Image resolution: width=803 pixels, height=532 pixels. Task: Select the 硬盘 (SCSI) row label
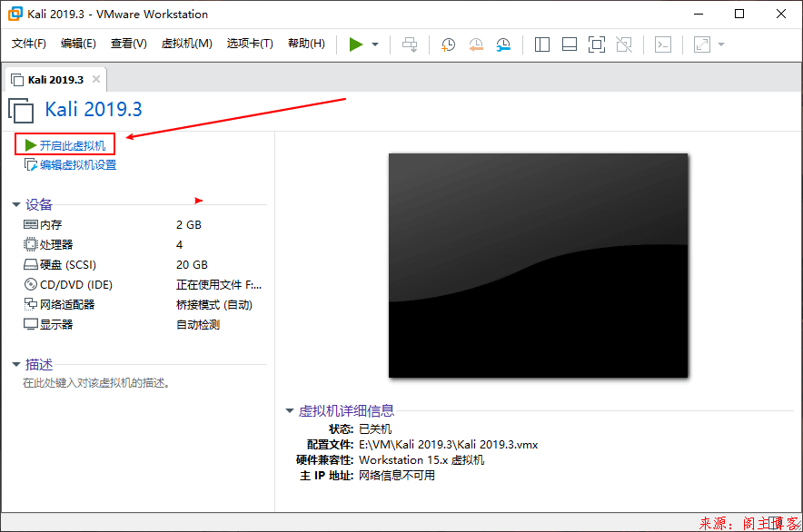[68, 265]
